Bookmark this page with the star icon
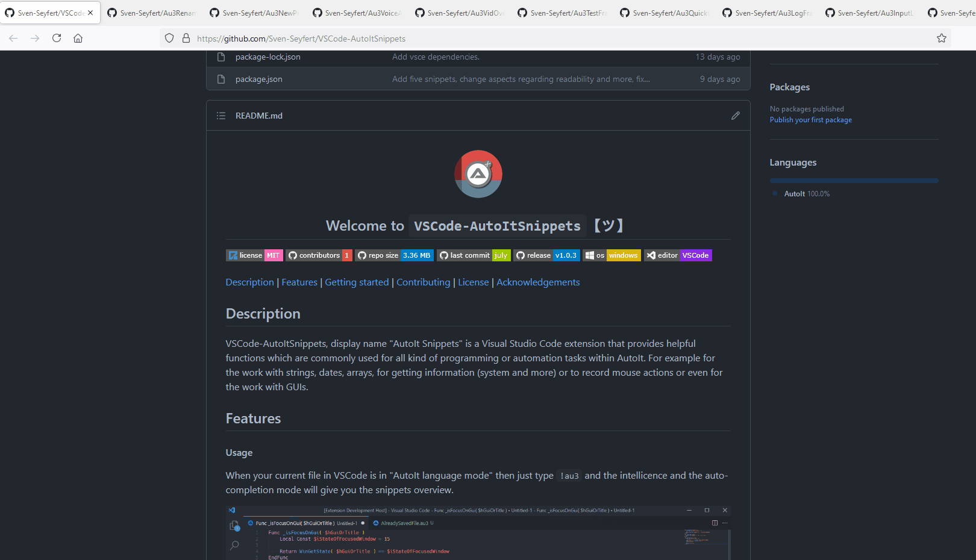This screenshot has height=560, width=976. tap(942, 38)
